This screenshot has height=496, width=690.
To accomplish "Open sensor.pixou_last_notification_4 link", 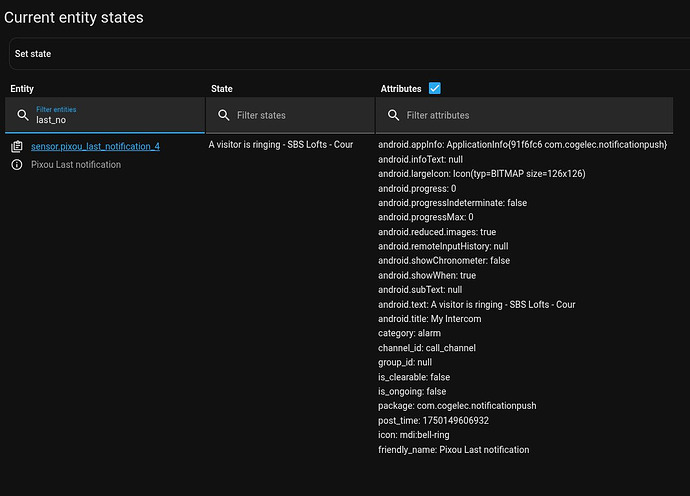I will 95,146.
